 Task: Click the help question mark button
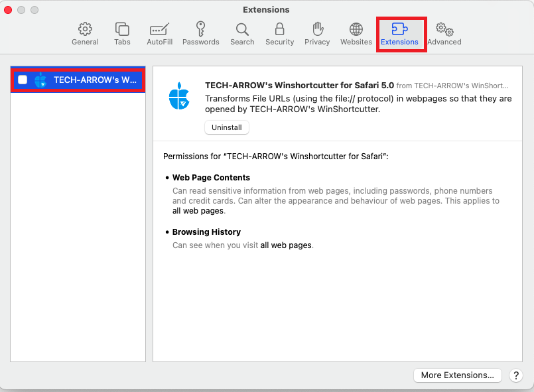click(x=516, y=375)
